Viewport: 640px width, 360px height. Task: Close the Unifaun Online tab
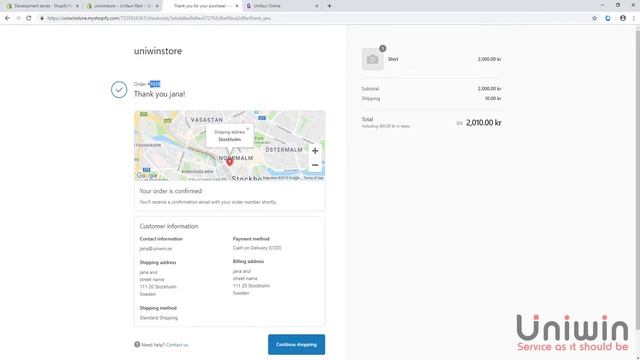point(316,6)
